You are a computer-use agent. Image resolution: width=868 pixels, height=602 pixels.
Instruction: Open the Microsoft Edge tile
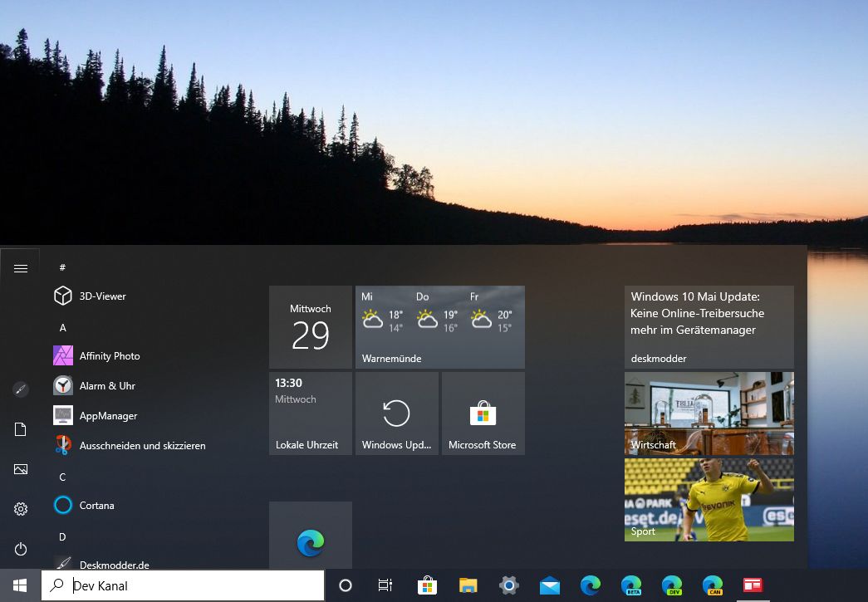(x=311, y=536)
